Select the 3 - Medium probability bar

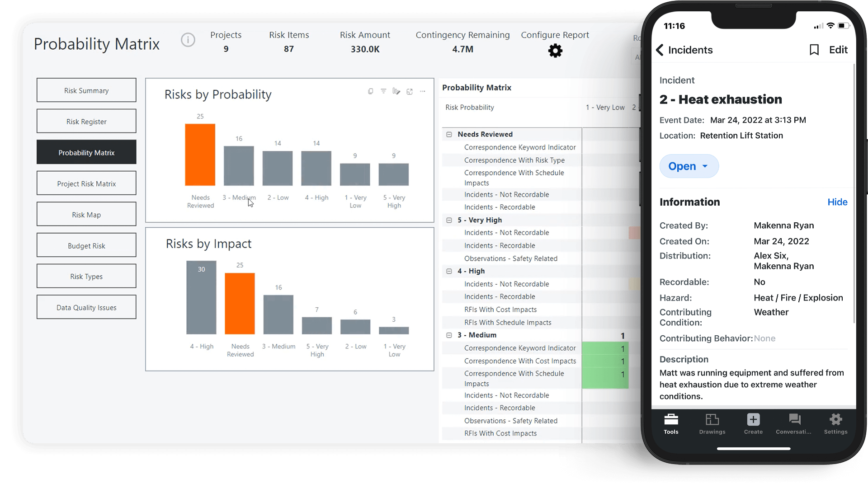(239, 166)
